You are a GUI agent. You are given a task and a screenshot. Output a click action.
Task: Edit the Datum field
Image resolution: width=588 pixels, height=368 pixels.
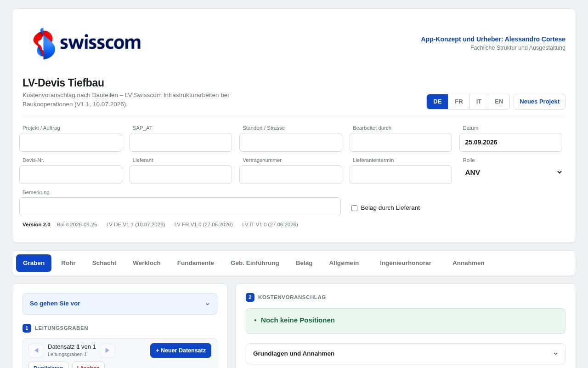tap(511, 143)
